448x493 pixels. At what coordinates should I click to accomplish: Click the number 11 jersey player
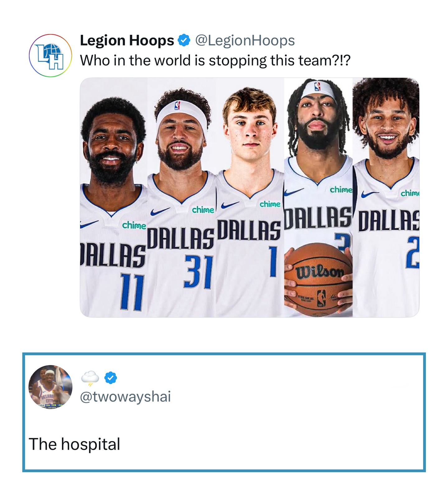click(x=114, y=207)
